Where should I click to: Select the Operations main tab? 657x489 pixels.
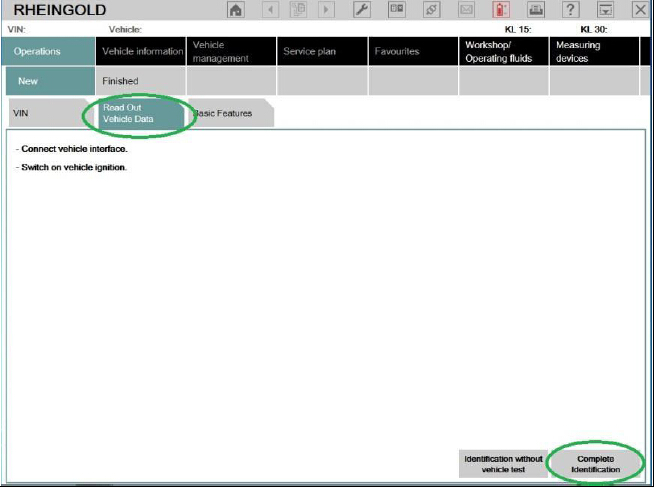pos(48,51)
